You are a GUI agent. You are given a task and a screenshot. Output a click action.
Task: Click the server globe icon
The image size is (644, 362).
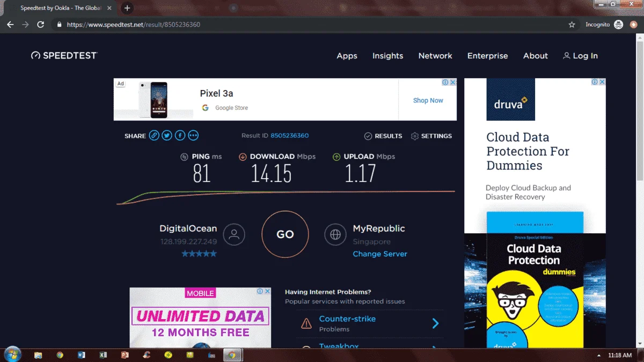[335, 234]
